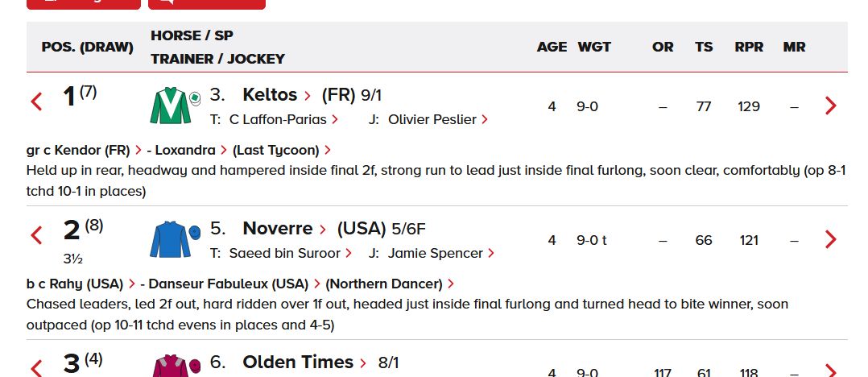
Task: Open Olden Times horse profile
Action: (298, 362)
